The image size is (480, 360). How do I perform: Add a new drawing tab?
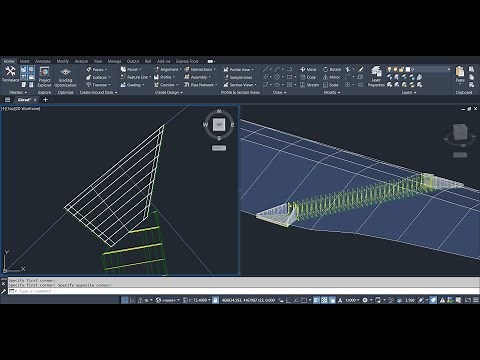[45, 100]
